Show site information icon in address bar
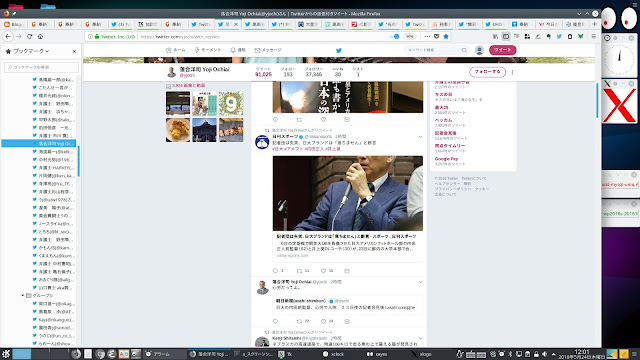This screenshot has height=360, width=640. coord(91,36)
